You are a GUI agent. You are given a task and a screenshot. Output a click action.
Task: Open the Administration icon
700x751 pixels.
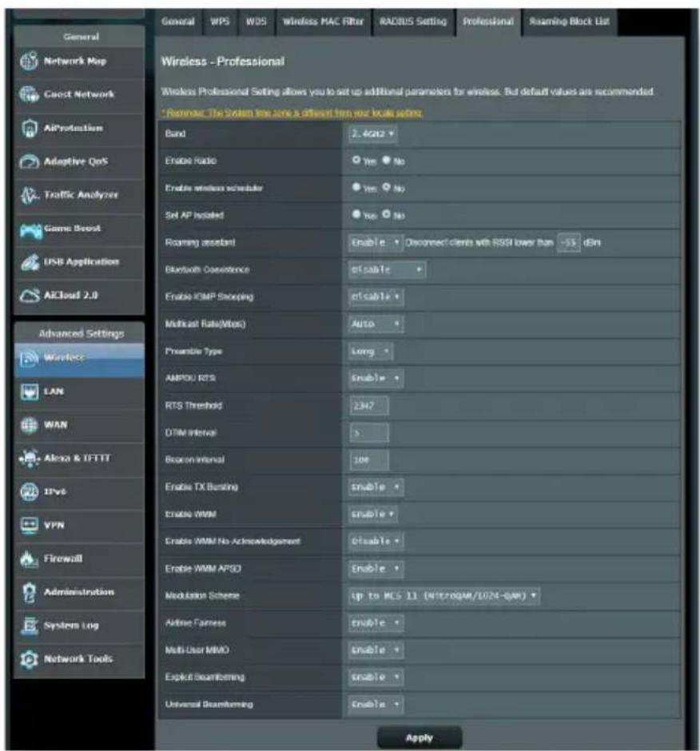click(x=29, y=592)
